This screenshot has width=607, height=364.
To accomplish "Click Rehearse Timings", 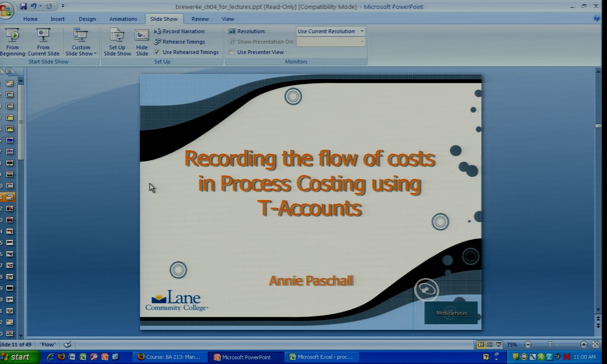I will coord(180,42).
